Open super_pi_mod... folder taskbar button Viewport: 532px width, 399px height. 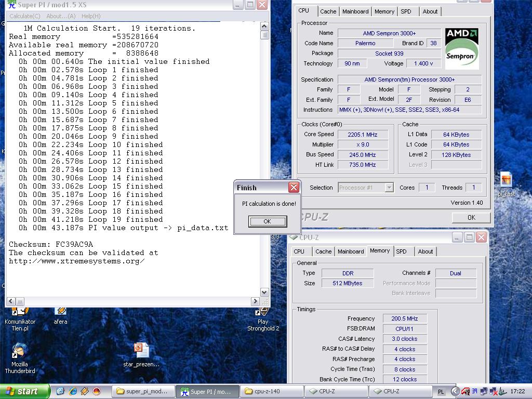click(143, 392)
